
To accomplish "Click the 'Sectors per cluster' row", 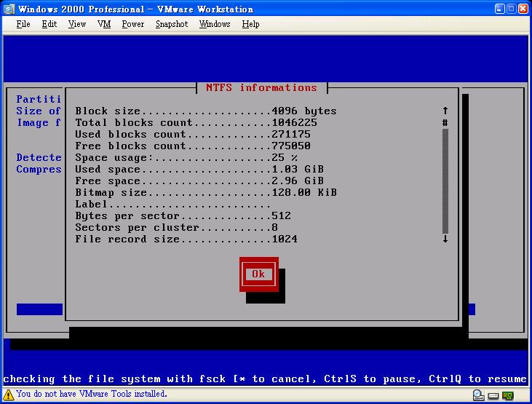I will pyautogui.click(x=176, y=227).
